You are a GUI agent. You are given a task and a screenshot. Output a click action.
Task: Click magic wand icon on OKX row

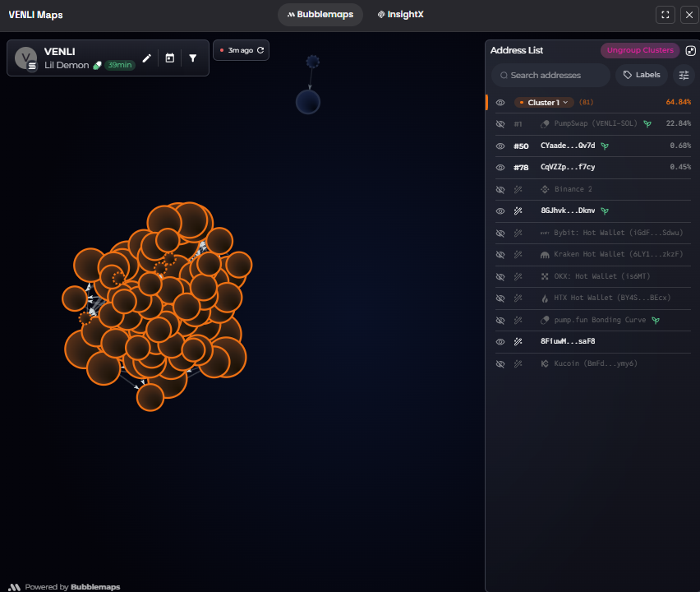point(518,276)
